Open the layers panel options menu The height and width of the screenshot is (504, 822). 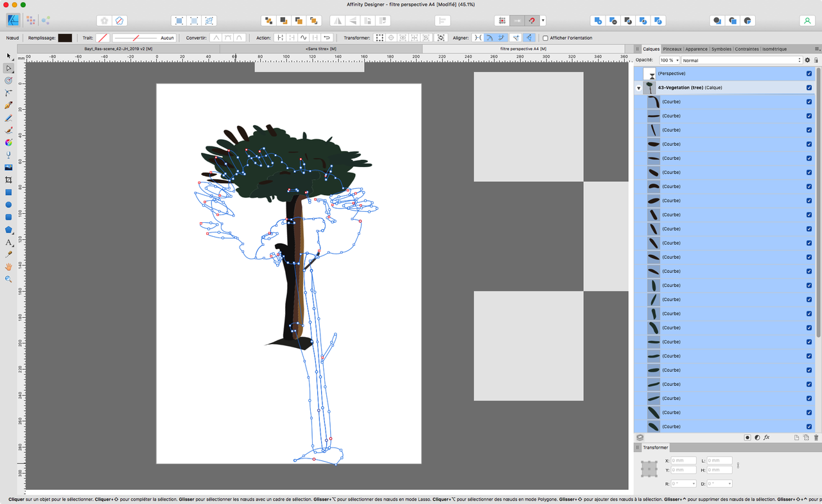coord(817,49)
